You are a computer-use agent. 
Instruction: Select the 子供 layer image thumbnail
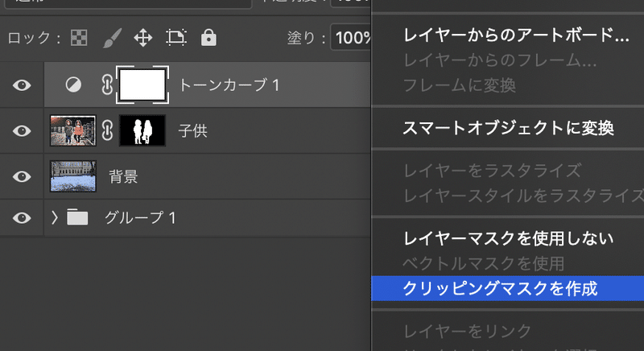click(x=73, y=131)
